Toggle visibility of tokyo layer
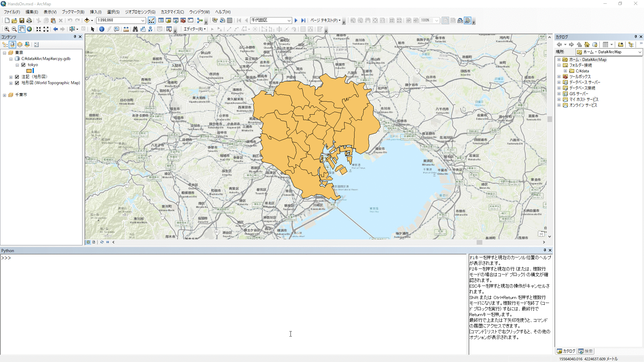 pos(23,65)
